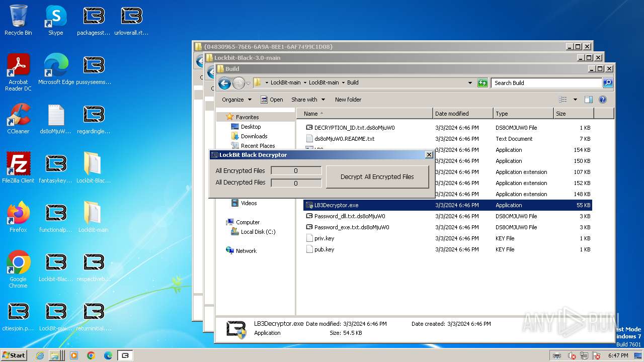
Task: Open Internet Explorer from the taskbar
Action: 40,355
